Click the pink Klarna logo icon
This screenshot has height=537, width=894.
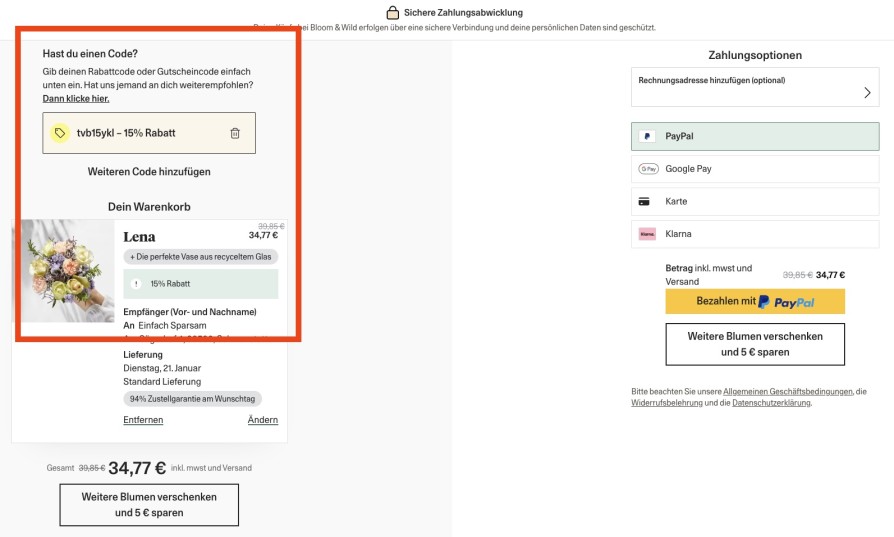tap(647, 234)
